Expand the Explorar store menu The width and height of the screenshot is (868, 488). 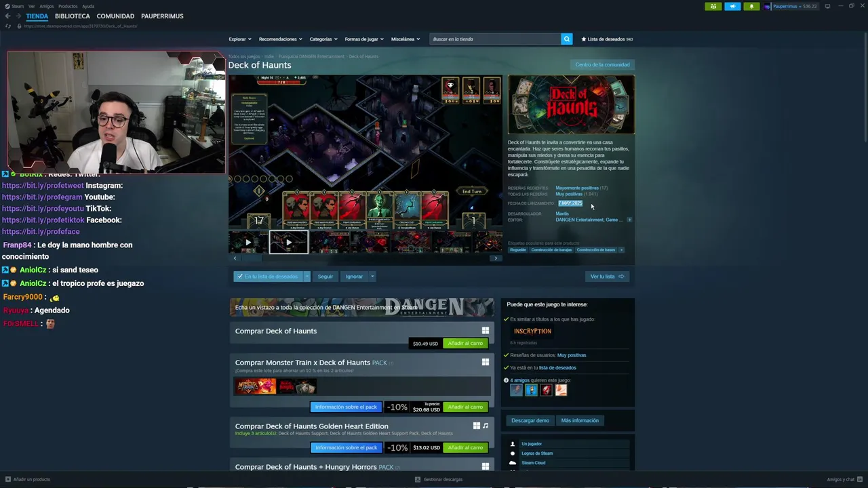(x=240, y=39)
